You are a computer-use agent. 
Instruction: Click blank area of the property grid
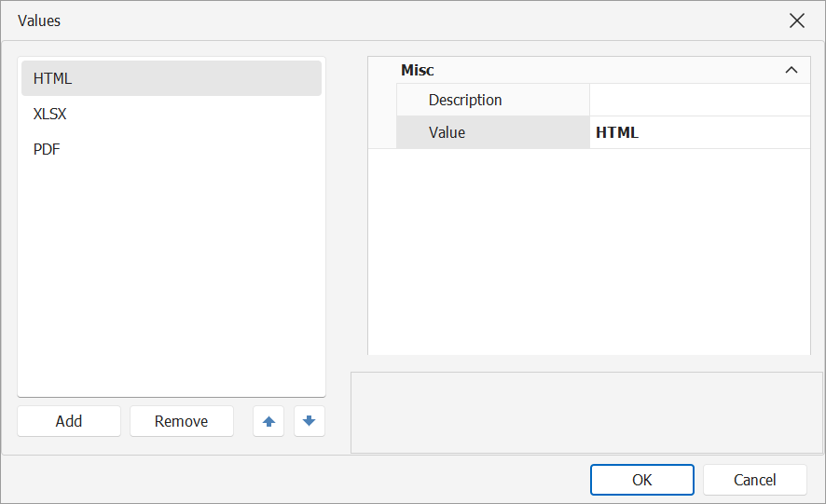coord(589,252)
